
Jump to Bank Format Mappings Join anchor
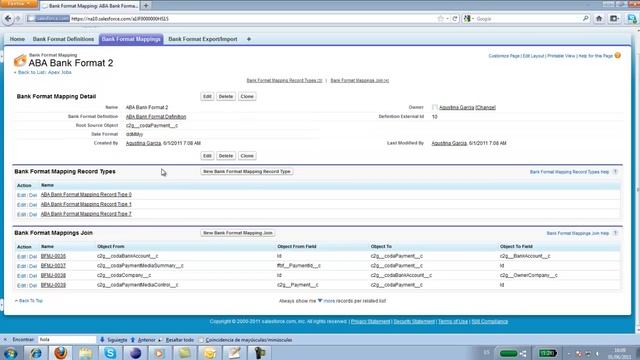coord(360,80)
